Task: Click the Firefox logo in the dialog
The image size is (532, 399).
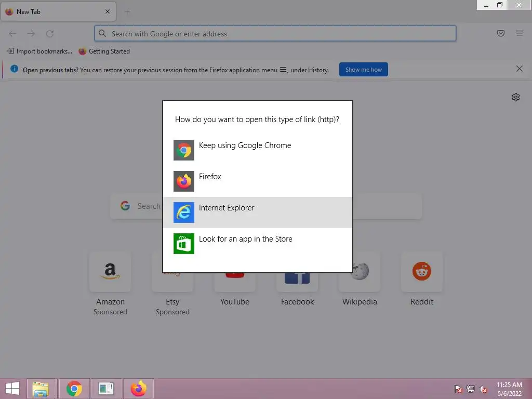Action: (x=183, y=181)
